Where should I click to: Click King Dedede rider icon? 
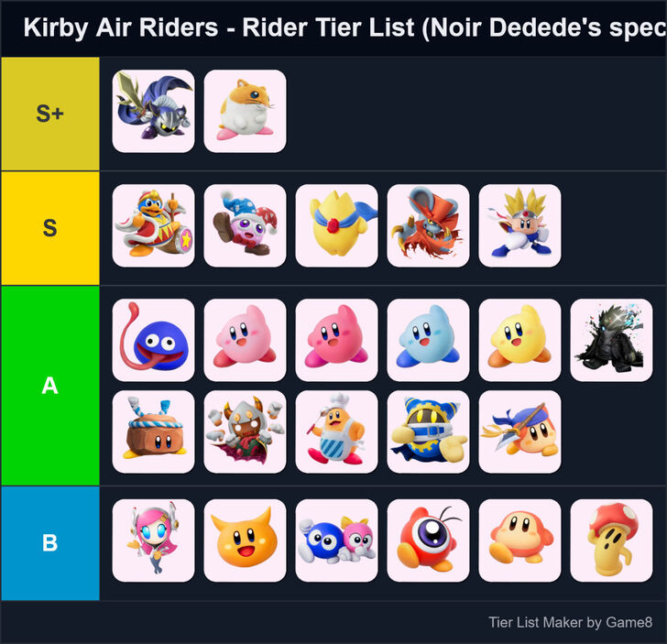click(153, 225)
